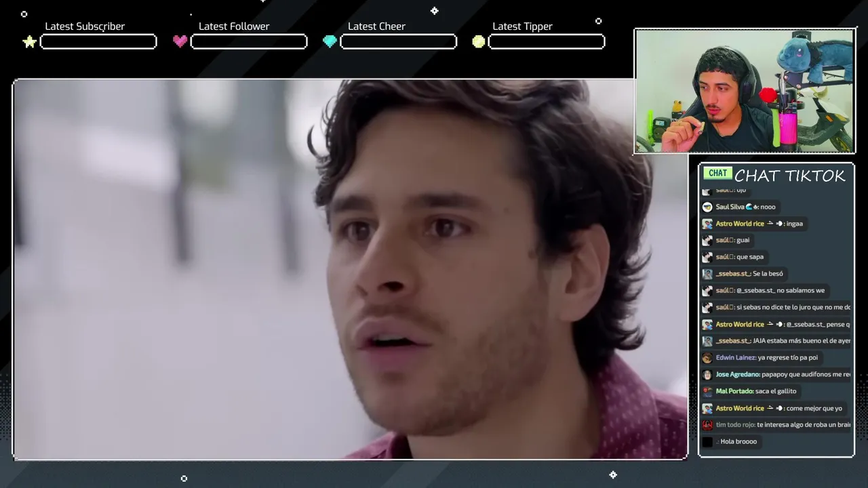Click the 'CHAT TIKTOK' title

[790, 176]
